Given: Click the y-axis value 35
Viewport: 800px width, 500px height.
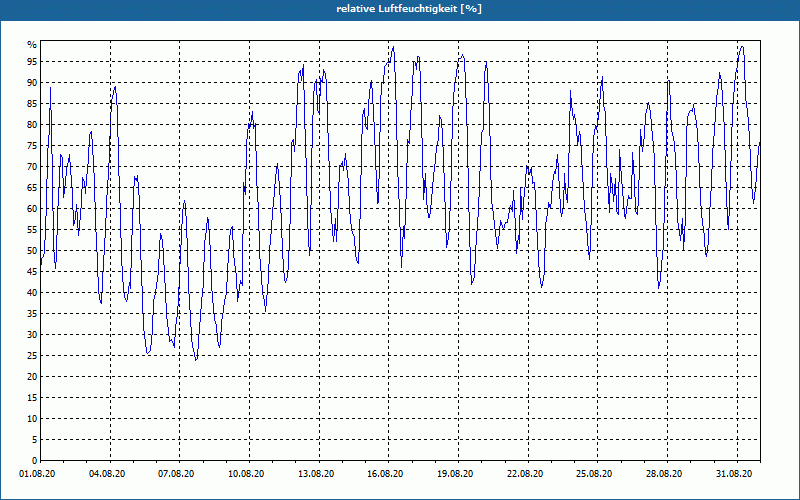Looking at the screenshot, I should tap(32, 314).
